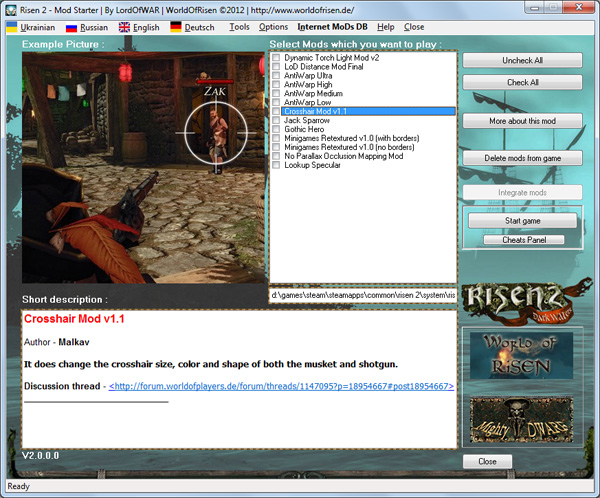Click the Ready status bar text
This screenshot has width=600, height=498.
coord(18,486)
